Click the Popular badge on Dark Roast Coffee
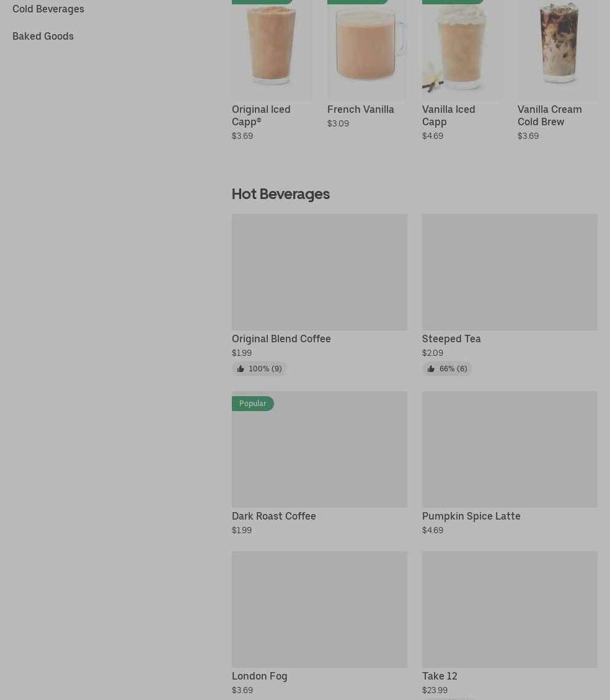 tap(252, 404)
